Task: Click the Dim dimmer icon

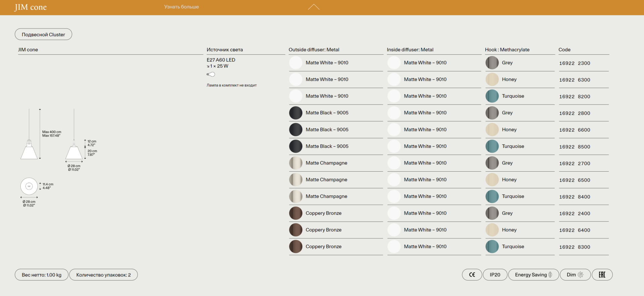Action: point(581,275)
